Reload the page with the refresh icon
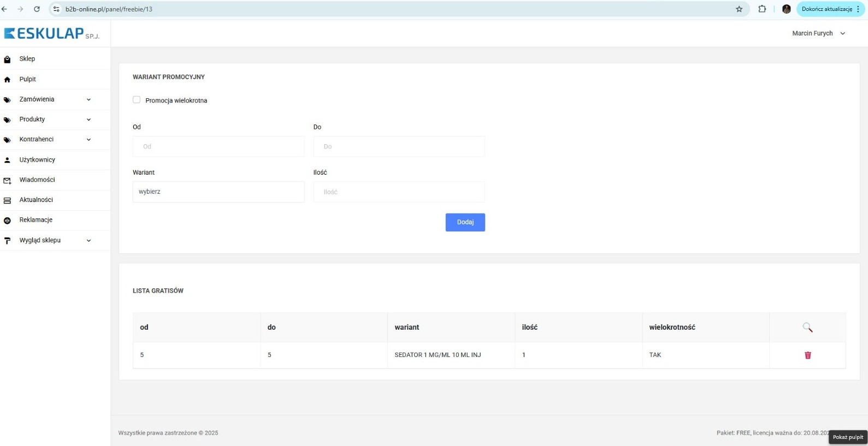This screenshot has width=868, height=446. [x=37, y=9]
